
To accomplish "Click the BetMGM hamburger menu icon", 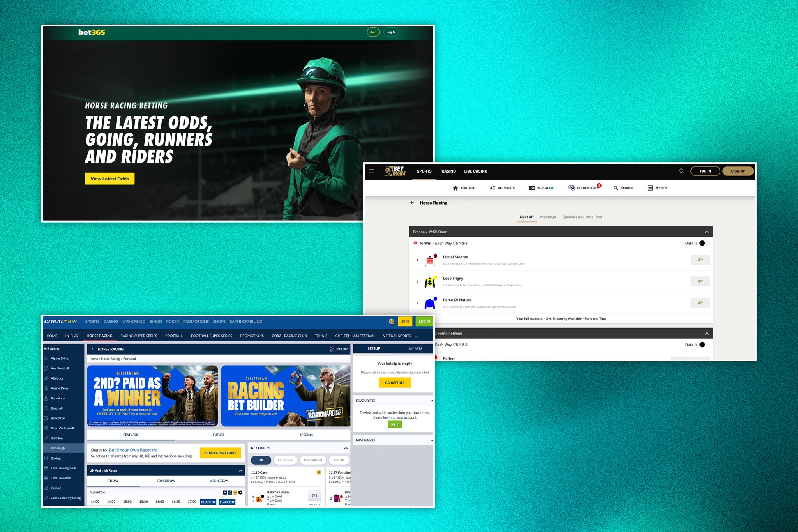I will tap(371, 171).
